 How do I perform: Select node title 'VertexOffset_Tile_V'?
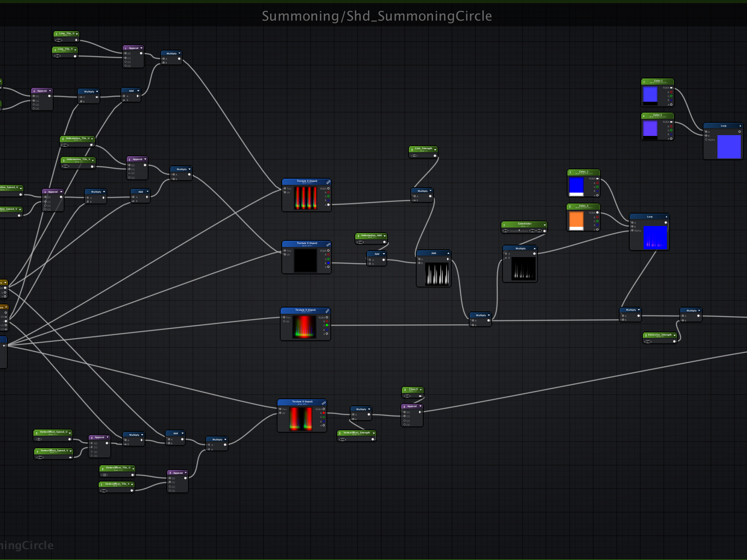(117, 484)
